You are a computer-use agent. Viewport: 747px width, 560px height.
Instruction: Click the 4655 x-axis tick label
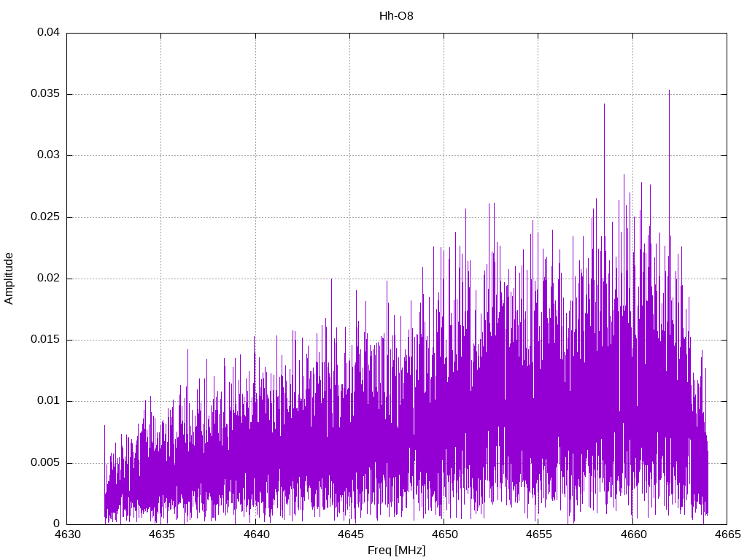538,534
